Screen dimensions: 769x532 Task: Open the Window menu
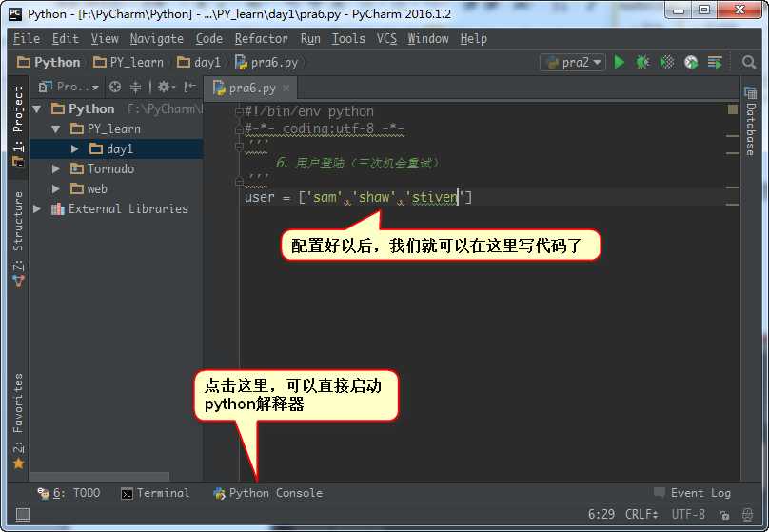coord(427,38)
